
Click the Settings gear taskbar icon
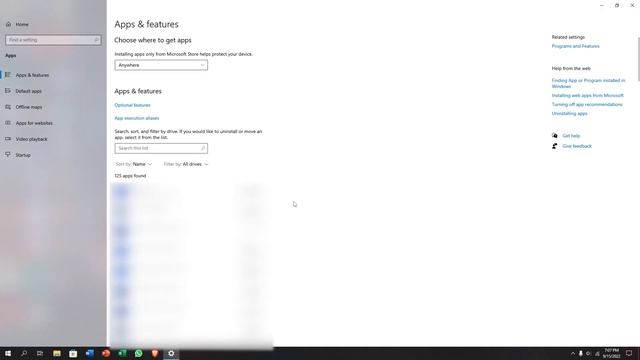click(171, 353)
